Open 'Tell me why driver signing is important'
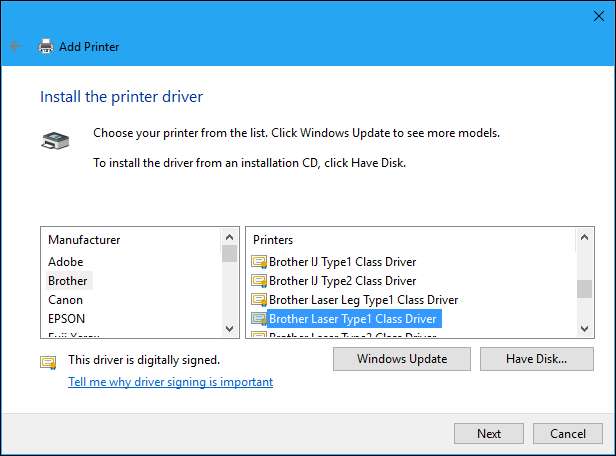616x456 pixels. tap(170, 382)
